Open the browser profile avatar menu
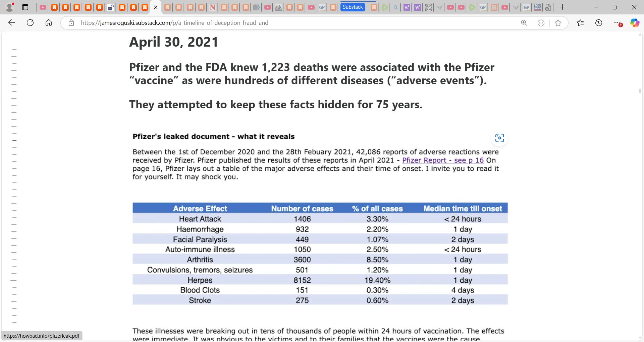 [x=10, y=7]
